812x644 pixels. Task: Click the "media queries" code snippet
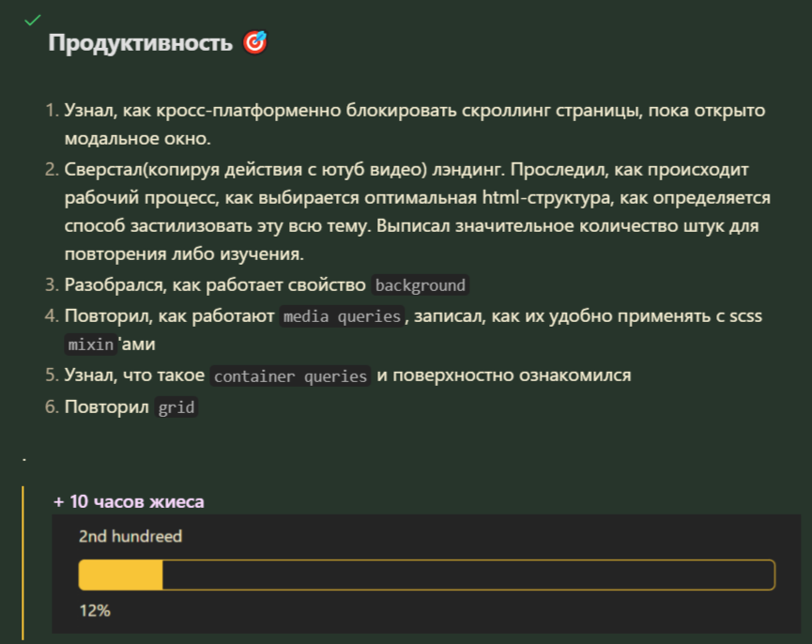click(x=343, y=316)
